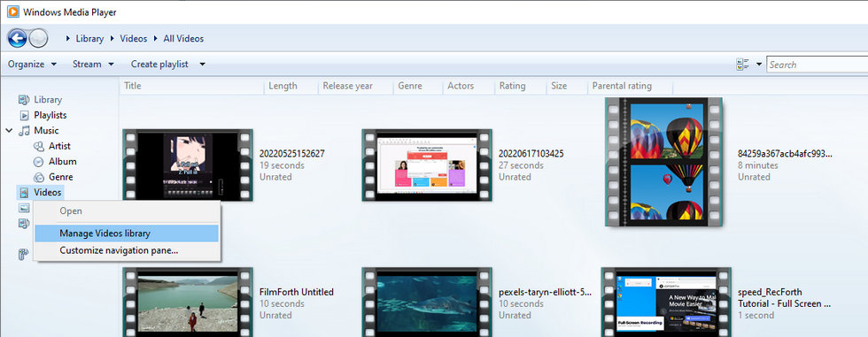Select the 20220525152627 video thumbnail
This screenshot has width=868, height=337.
pyautogui.click(x=188, y=165)
